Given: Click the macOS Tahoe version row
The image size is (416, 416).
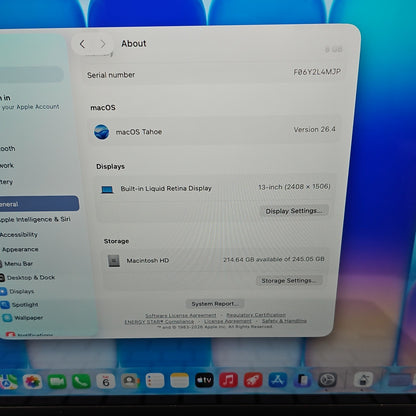Looking at the screenshot, I should 215,131.
